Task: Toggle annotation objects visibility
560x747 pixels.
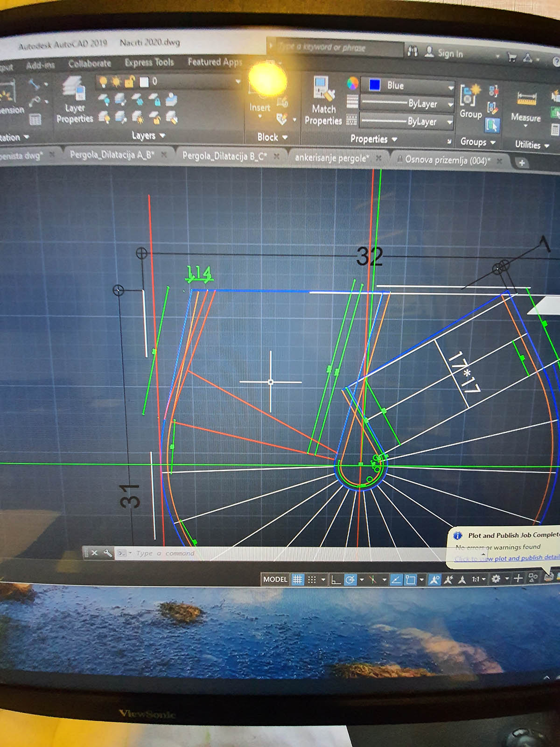Action: tap(434, 579)
